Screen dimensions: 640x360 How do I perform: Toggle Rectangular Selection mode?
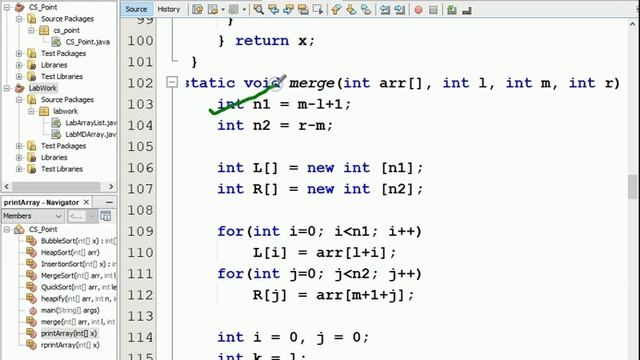click(318, 9)
